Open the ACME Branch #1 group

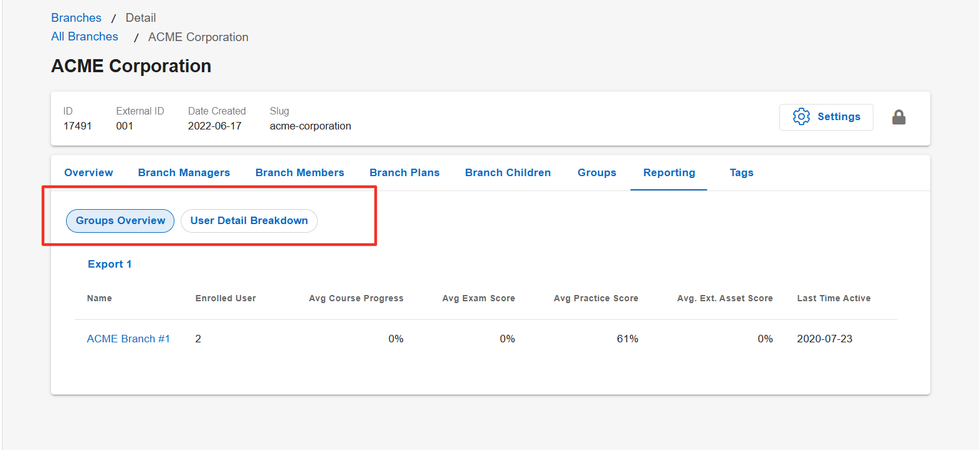pos(128,339)
